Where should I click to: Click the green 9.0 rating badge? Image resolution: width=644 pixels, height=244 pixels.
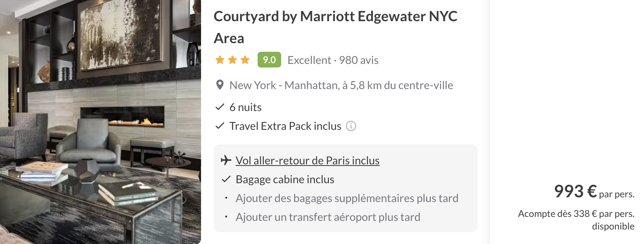coord(269,60)
